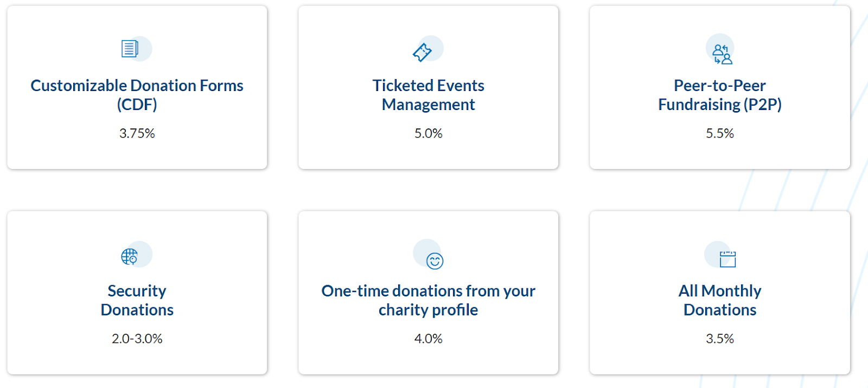Click the 2.0-3.0% security donations rate

click(137, 339)
